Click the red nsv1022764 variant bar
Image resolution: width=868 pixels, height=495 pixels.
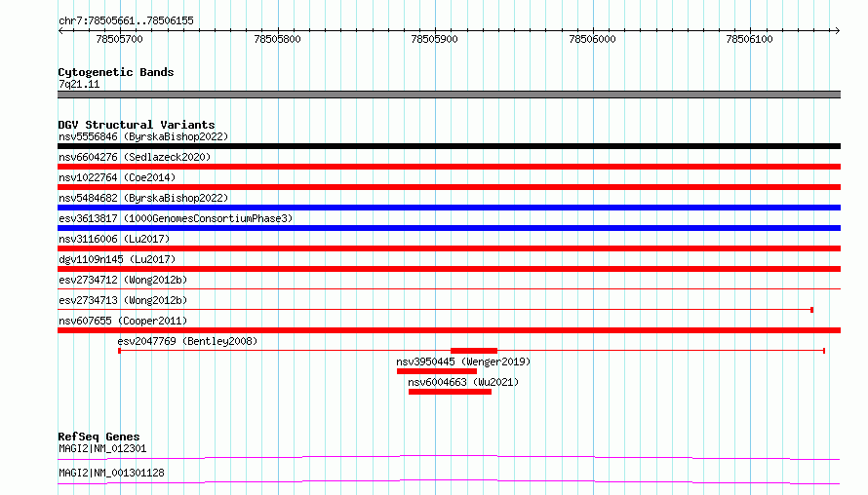coord(449,187)
